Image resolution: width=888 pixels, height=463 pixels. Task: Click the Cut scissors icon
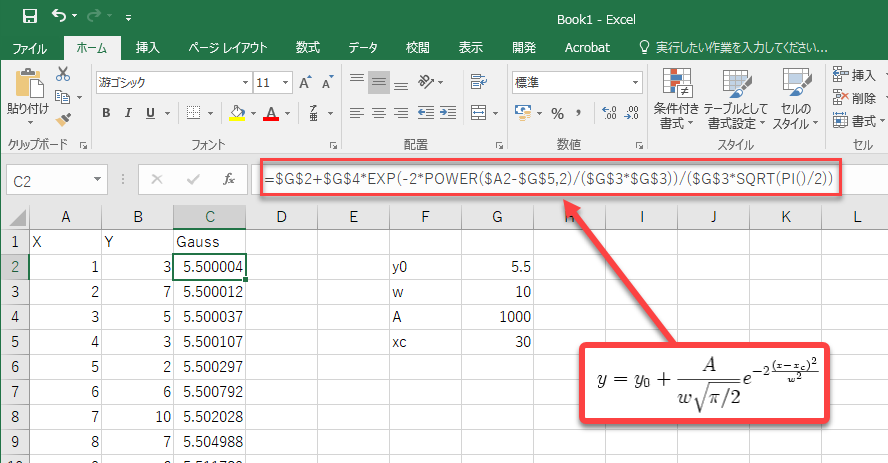point(63,74)
